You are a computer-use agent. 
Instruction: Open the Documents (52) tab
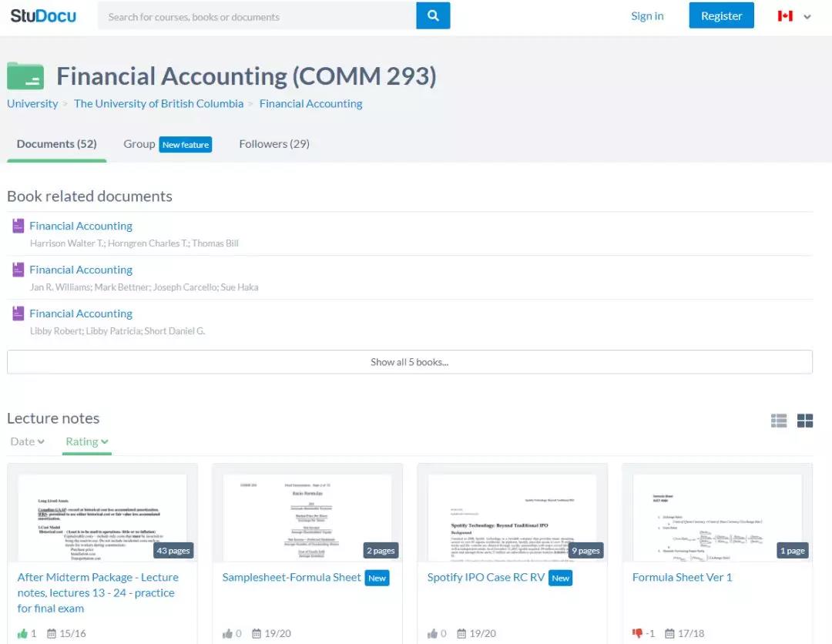click(57, 144)
